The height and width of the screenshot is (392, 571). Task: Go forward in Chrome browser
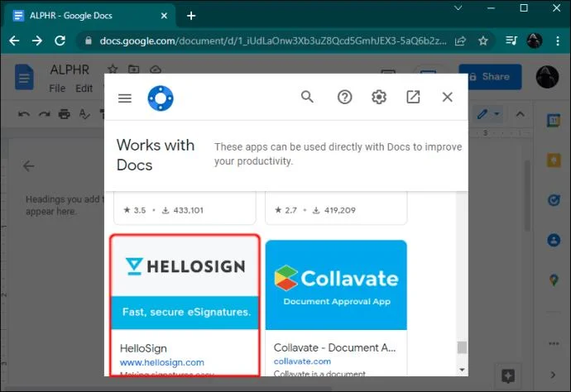pos(36,41)
